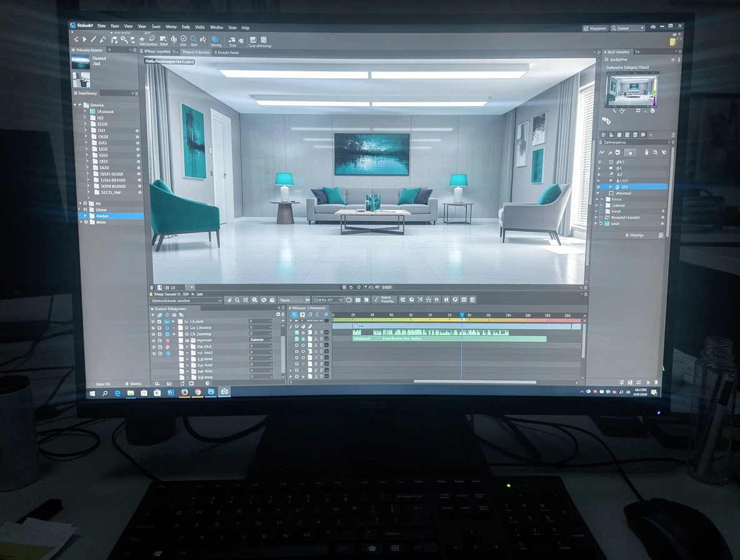Toggle visibility icon of bottom row in right panel
Image resolution: width=740 pixels, height=560 pixels.
[x=662, y=224]
